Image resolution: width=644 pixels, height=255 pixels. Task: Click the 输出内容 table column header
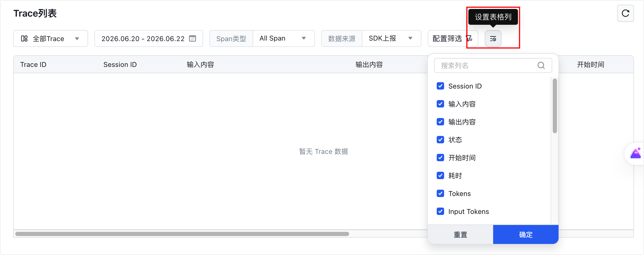[x=369, y=65]
